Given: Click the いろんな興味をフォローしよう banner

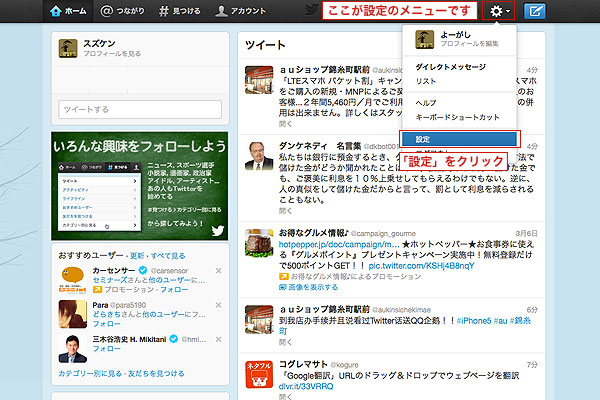Looking at the screenshot, I should coord(140,186).
